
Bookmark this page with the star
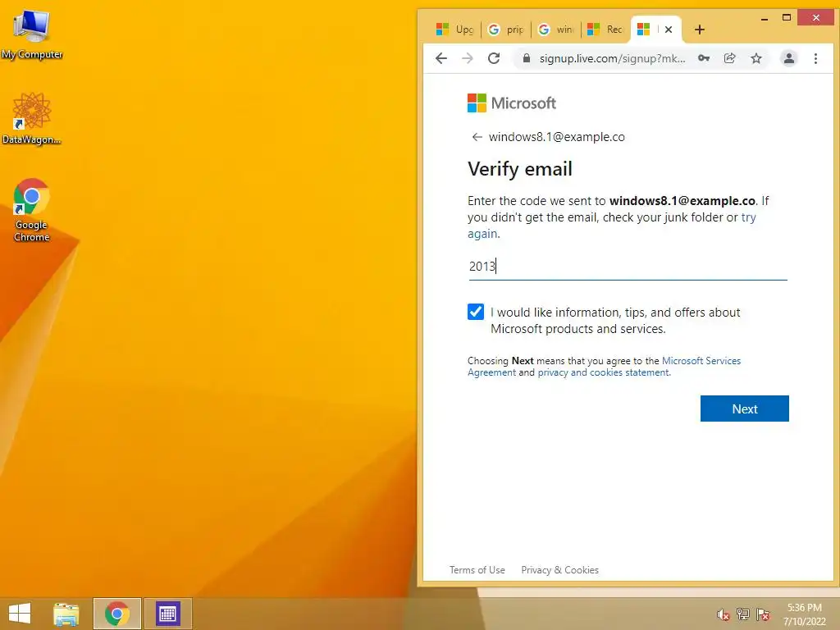(x=756, y=58)
